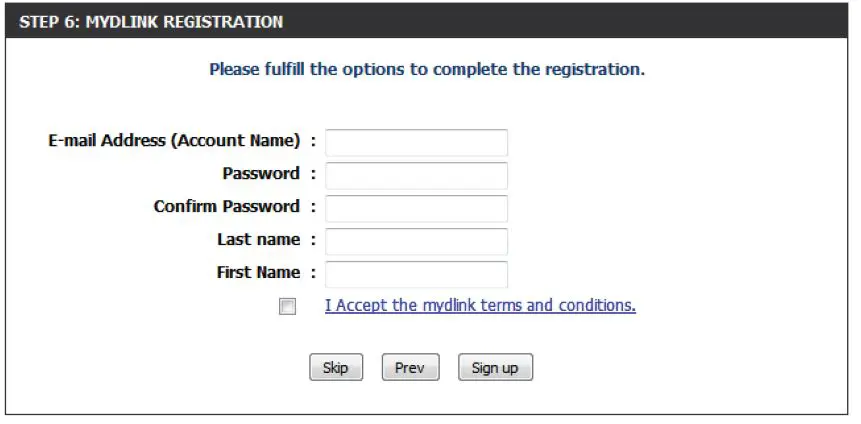Click the First Name label
861x424 pixels.
tap(258, 273)
